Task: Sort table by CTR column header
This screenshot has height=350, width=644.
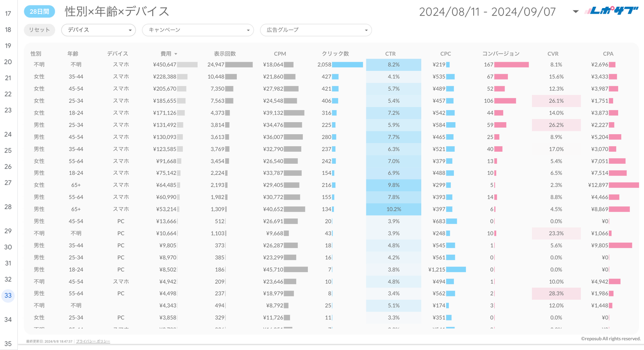Action: tap(390, 54)
